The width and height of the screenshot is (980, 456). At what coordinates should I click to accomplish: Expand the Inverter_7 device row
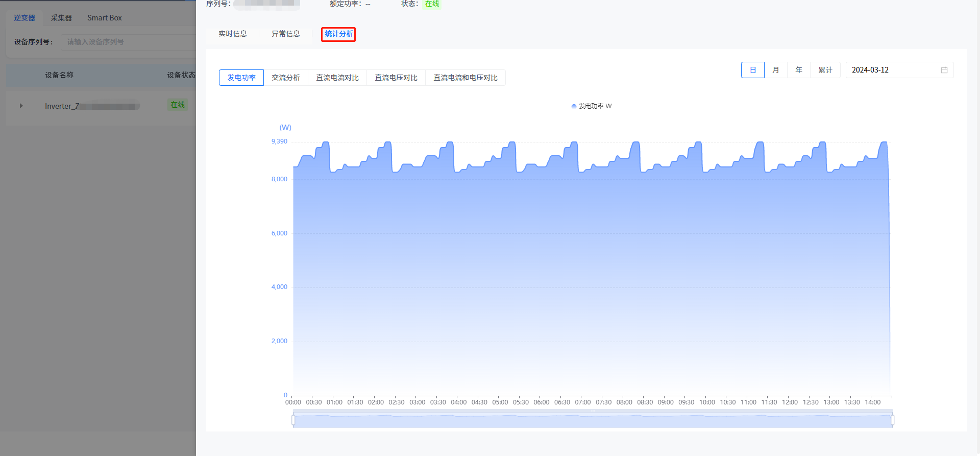click(21, 106)
